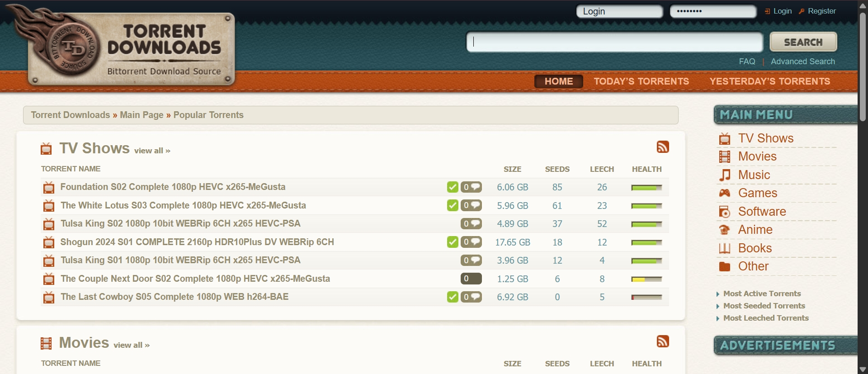Click the page vertical scrollbar thumb

pos(863,67)
